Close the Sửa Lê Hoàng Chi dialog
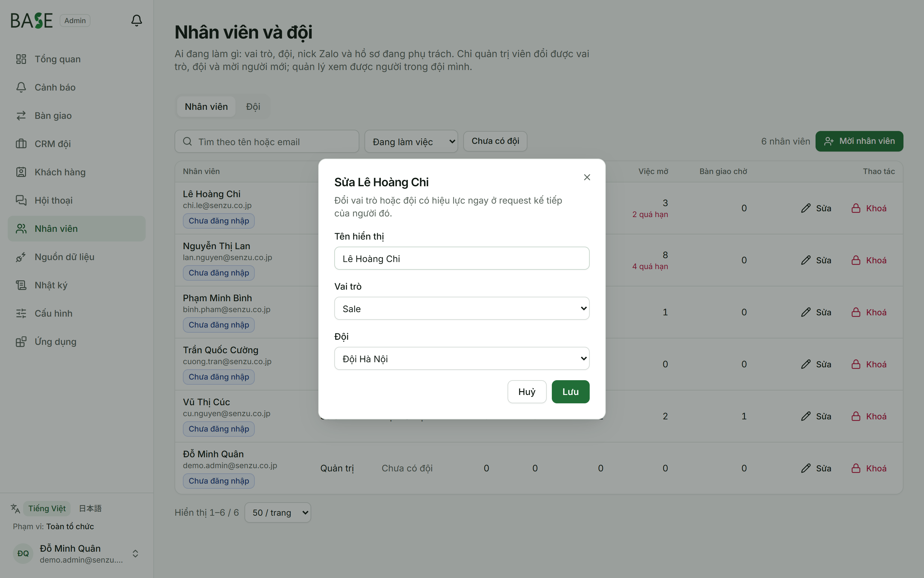This screenshot has height=578, width=924. (587, 177)
